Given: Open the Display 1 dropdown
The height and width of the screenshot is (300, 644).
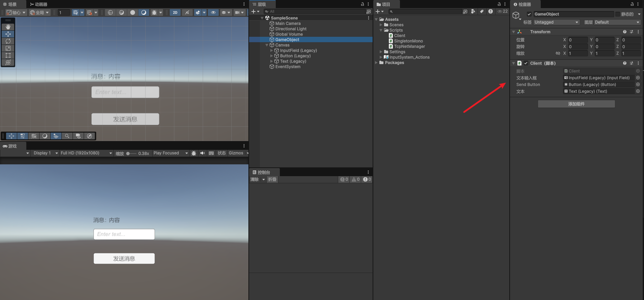Looking at the screenshot, I should coord(45,153).
